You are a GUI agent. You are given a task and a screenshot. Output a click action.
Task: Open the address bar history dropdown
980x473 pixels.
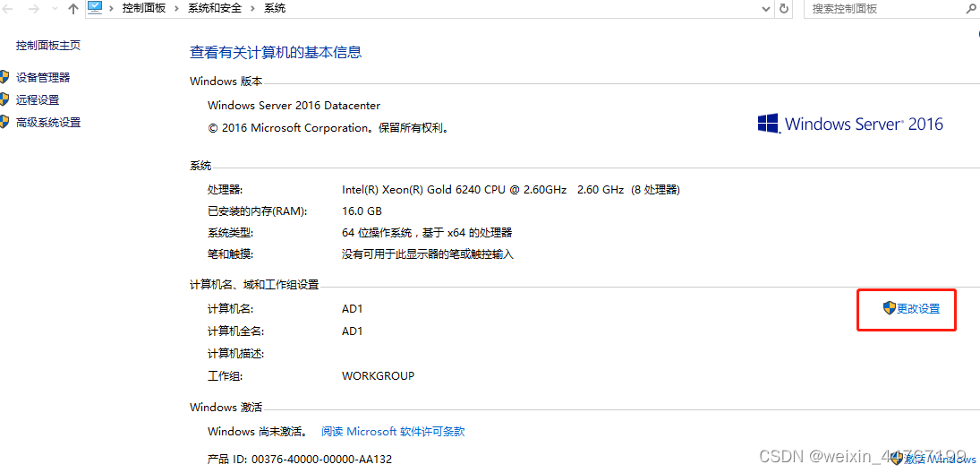pos(766,9)
